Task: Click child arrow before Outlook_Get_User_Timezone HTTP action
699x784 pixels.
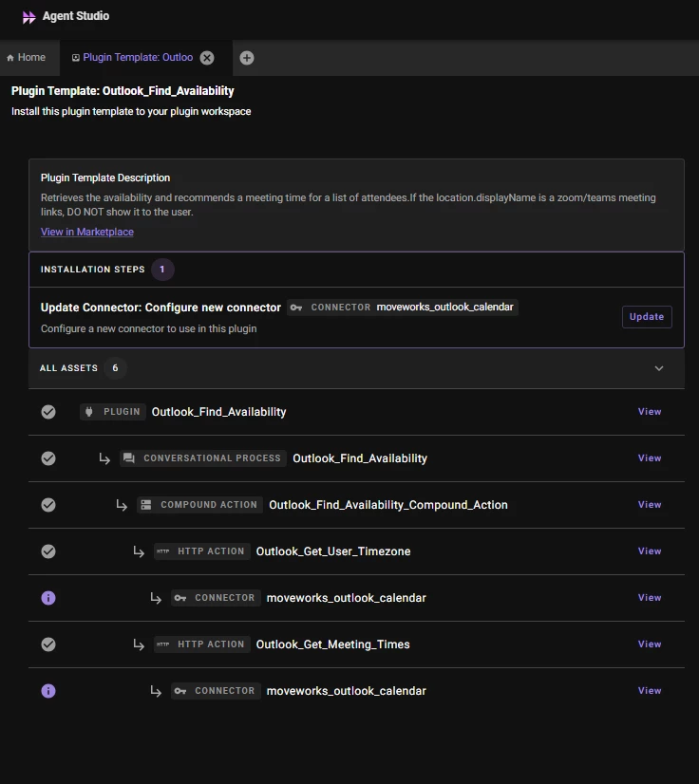Action: [139, 551]
